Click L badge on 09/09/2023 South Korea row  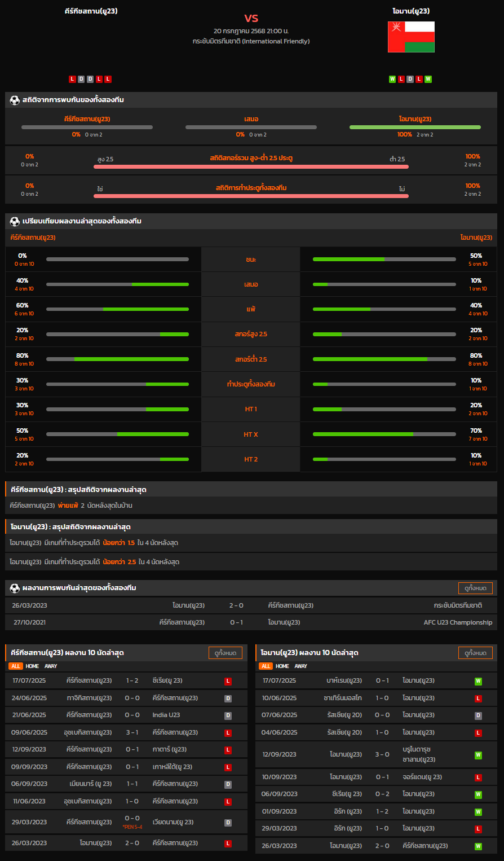[x=228, y=767]
